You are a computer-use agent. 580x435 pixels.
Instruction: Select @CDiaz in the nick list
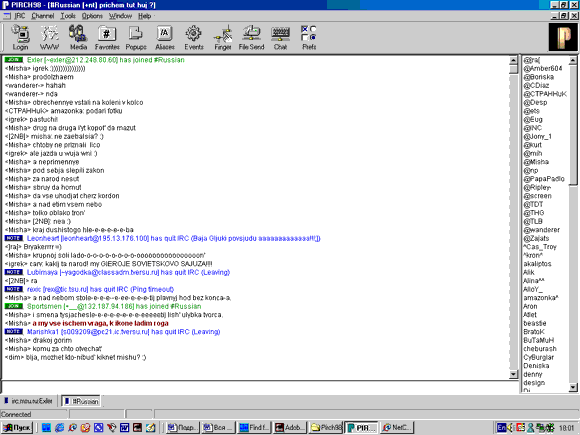point(536,85)
